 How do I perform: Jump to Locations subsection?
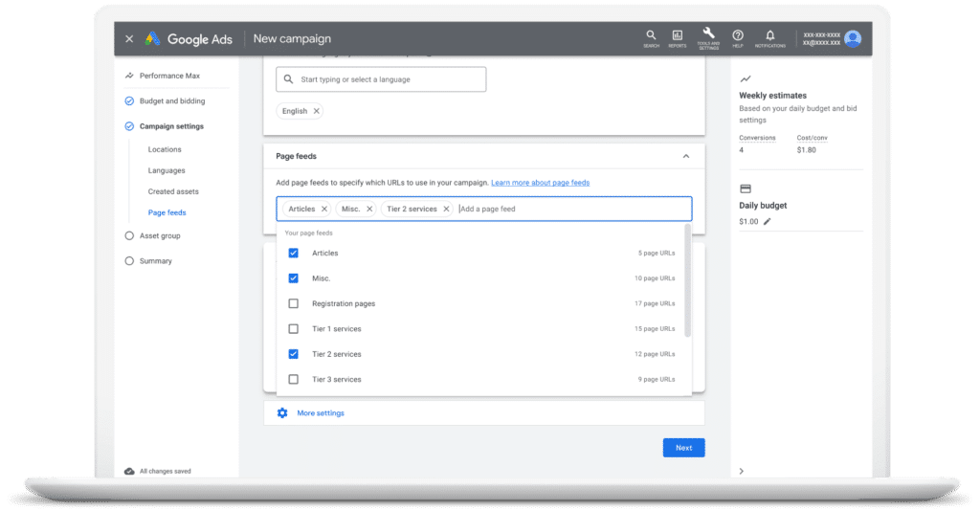(x=165, y=149)
